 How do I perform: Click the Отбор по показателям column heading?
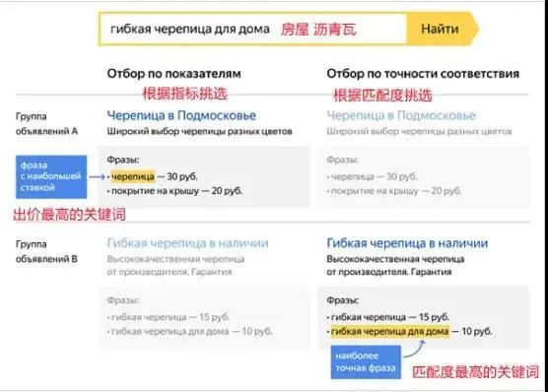tap(174, 74)
